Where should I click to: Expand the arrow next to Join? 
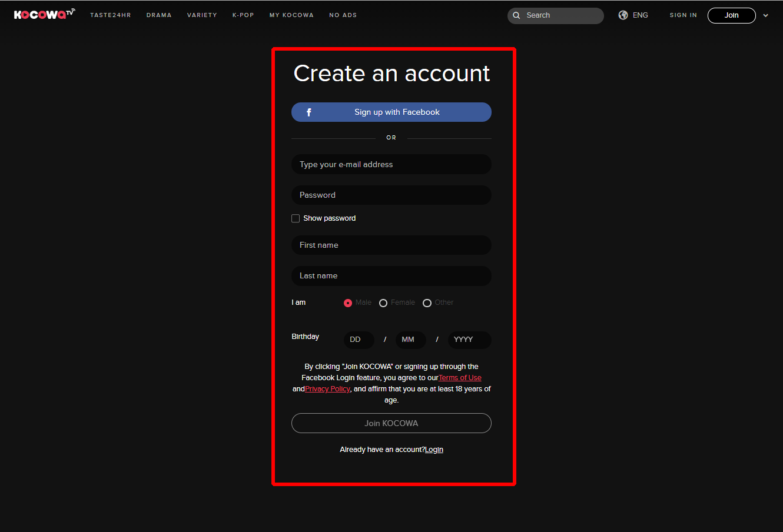click(x=765, y=16)
